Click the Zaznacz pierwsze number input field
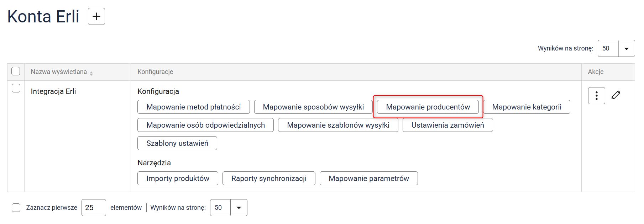 [93, 208]
